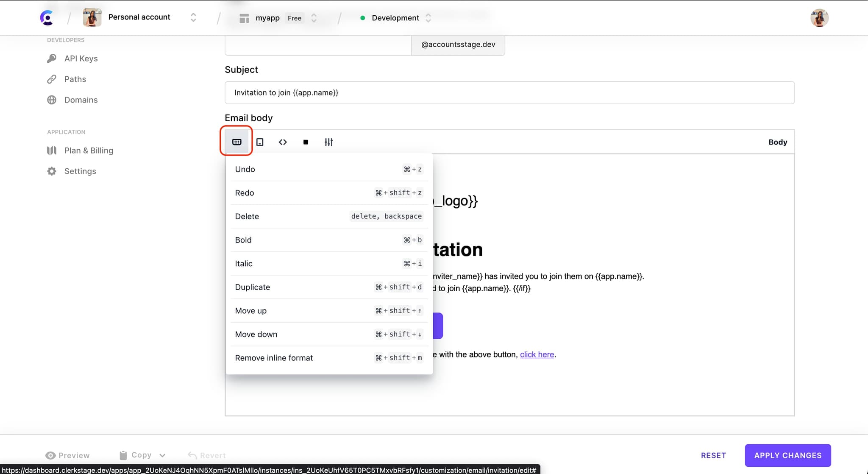
Task: Select Delete from shortcuts menu
Action: (329, 216)
